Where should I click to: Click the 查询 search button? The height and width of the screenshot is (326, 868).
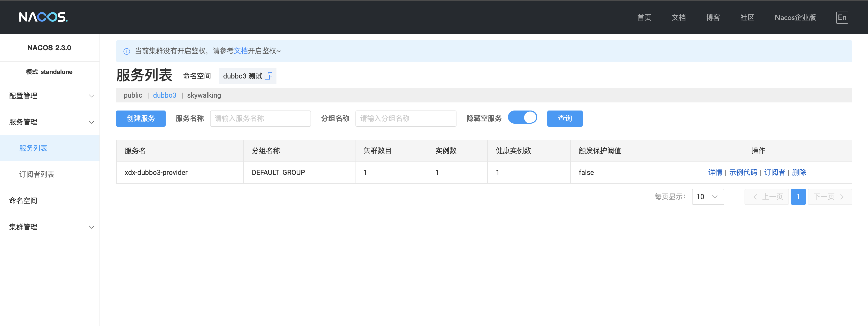565,119
